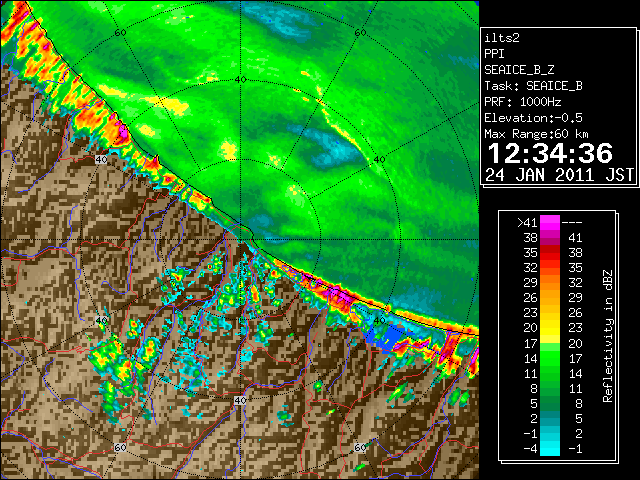Click the 'Reflectivity in dBZ' legend title
Screen dimensions: 640x480
pyautogui.click(x=607, y=336)
